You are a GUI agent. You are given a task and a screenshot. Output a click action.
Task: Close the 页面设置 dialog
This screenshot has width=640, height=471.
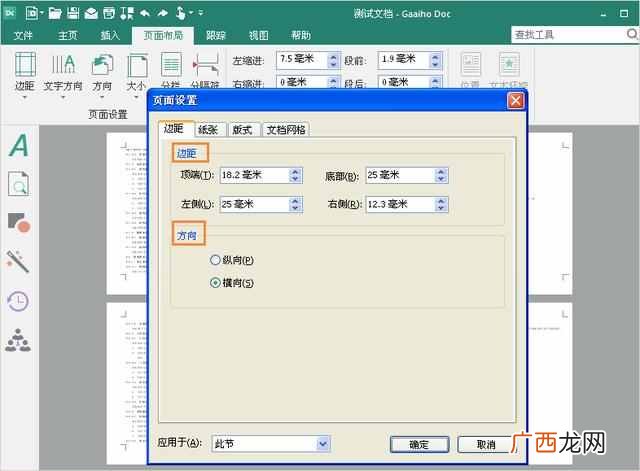[516, 100]
